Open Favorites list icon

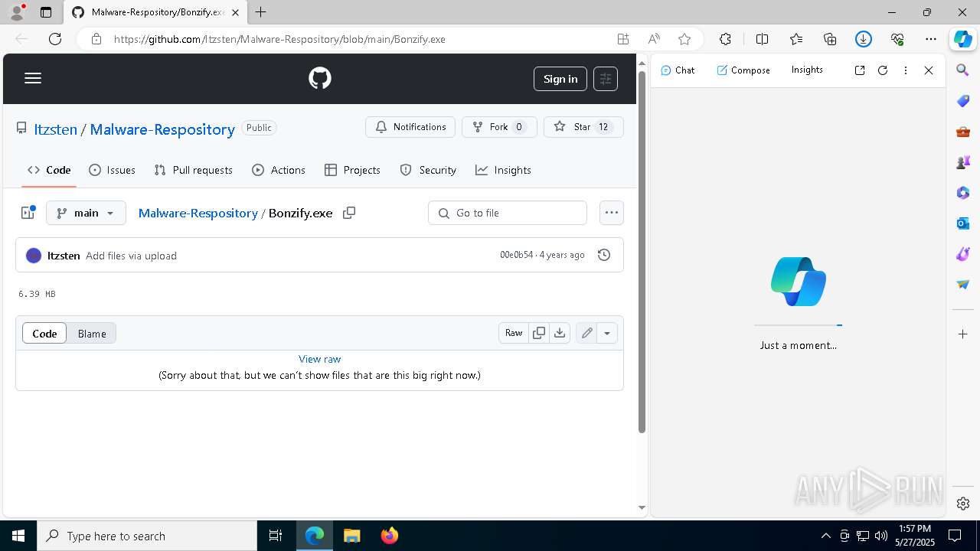(796, 39)
